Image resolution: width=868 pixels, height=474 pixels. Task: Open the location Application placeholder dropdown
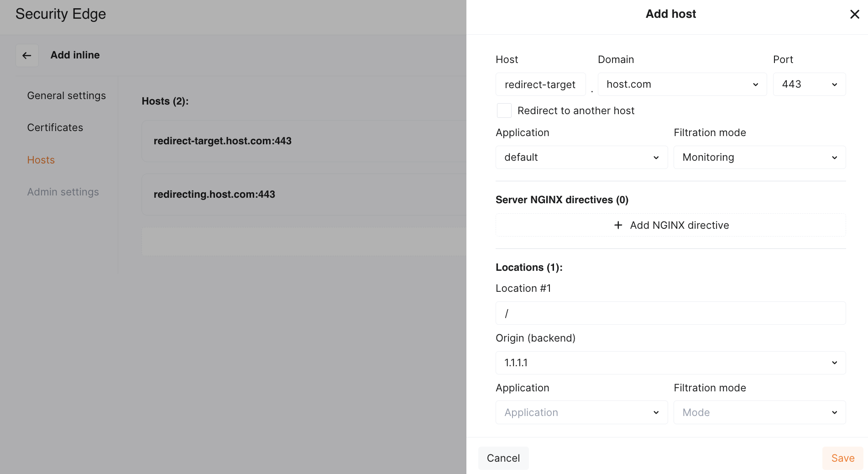tap(581, 412)
